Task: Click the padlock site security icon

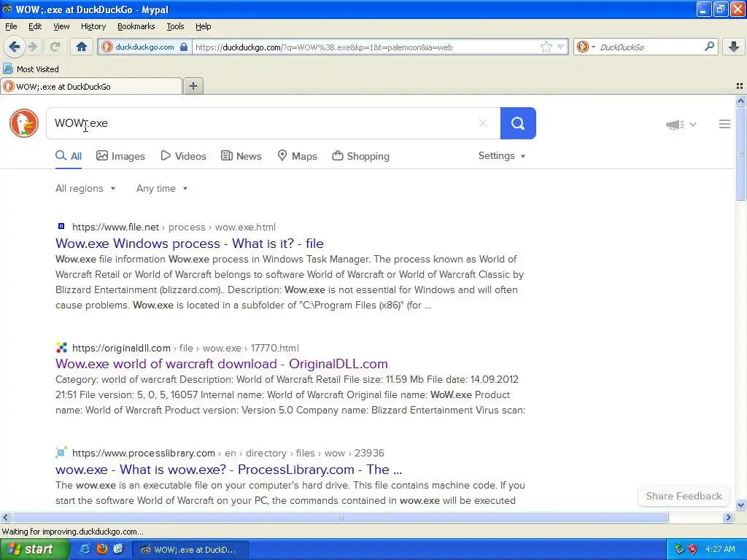Action: (x=184, y=47)
